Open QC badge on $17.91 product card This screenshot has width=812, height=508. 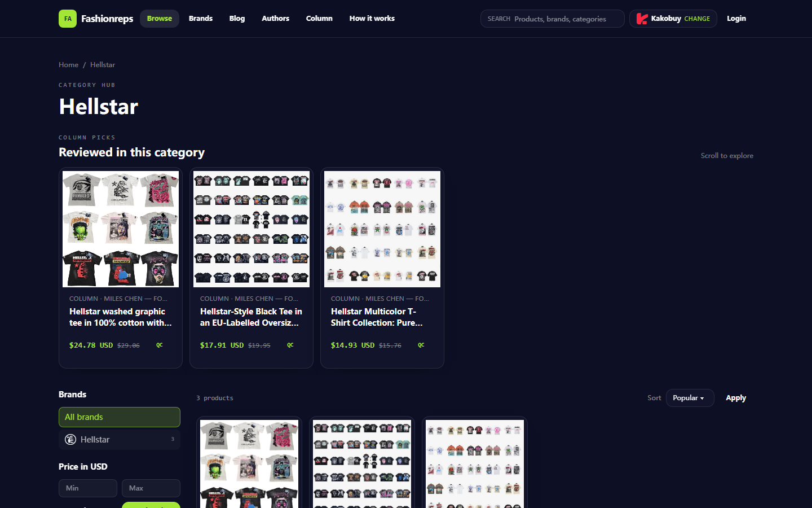pos(290,345)
